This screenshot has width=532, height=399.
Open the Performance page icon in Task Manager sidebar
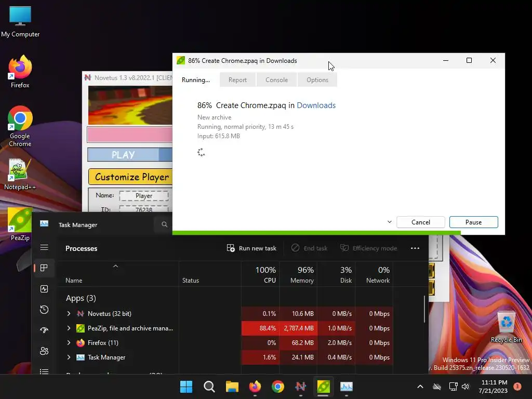44,289
